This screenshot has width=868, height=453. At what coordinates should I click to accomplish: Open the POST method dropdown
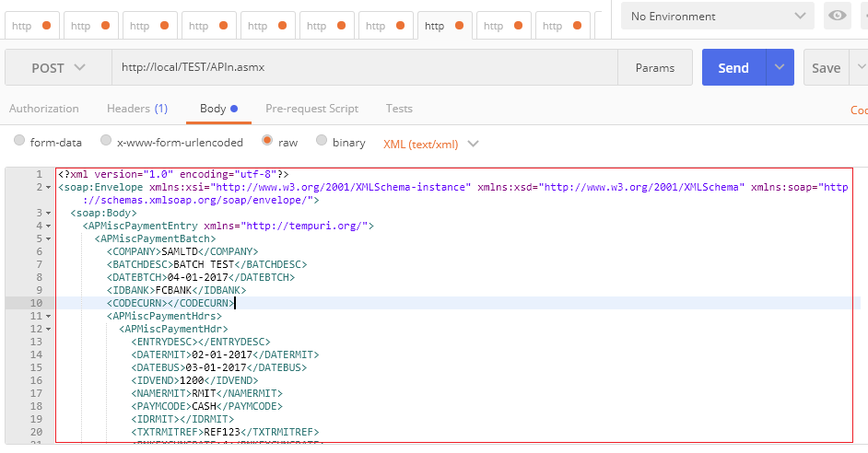point(58,67)
